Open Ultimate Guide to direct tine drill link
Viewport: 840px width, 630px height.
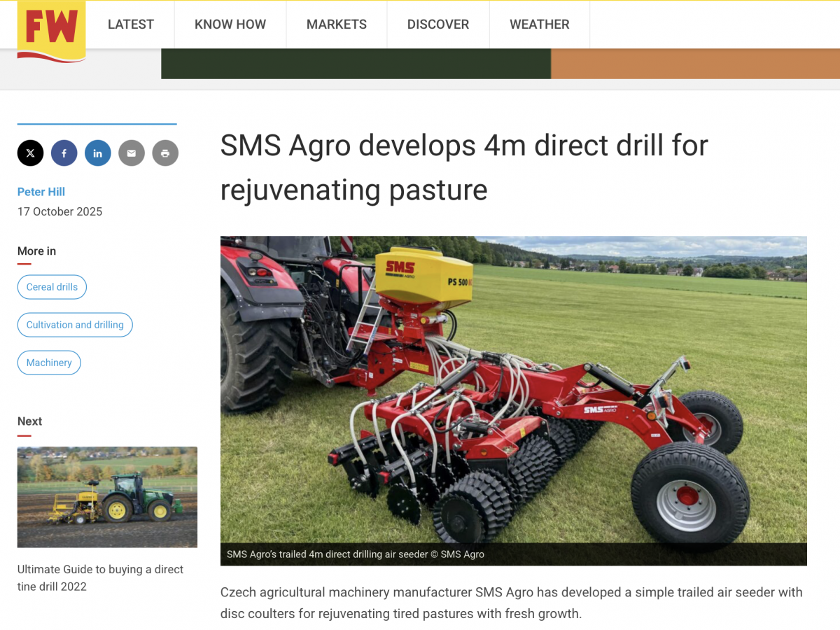[100, 577]
